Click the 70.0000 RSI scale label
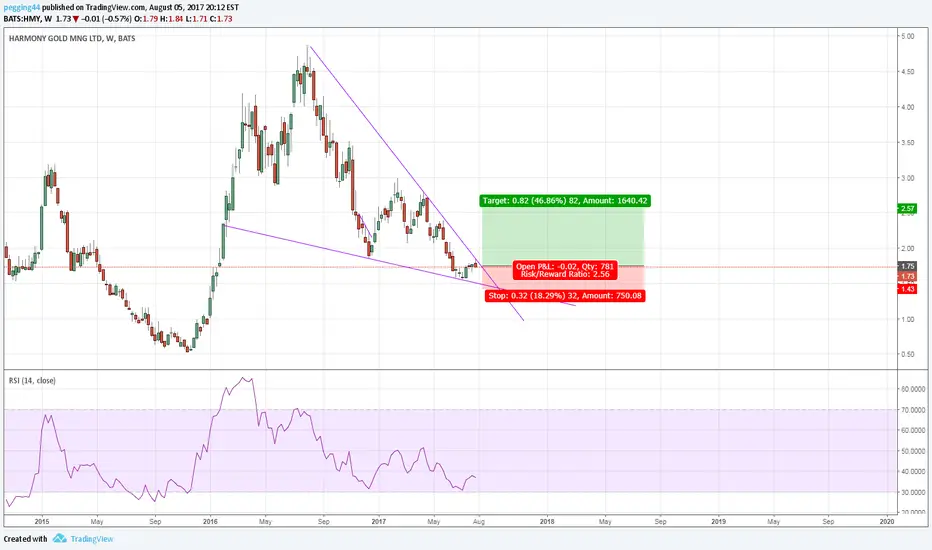The image size is (932, 550). click(913, 410)
